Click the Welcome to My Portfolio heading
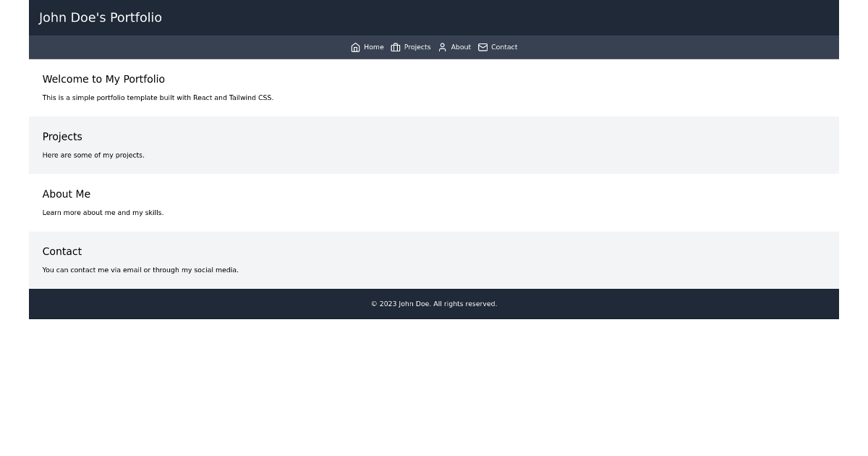Viewport: 868px width, 456px height. (x=103, y=80)
